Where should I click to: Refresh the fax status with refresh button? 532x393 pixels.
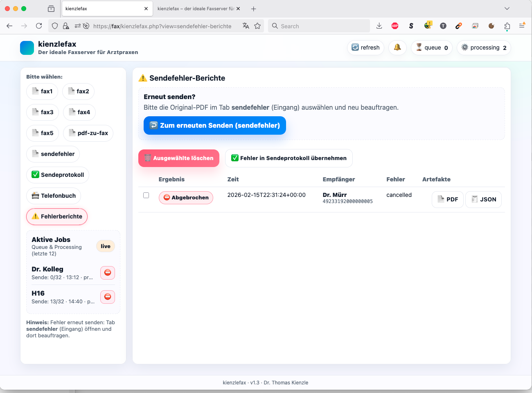(365, 47)
